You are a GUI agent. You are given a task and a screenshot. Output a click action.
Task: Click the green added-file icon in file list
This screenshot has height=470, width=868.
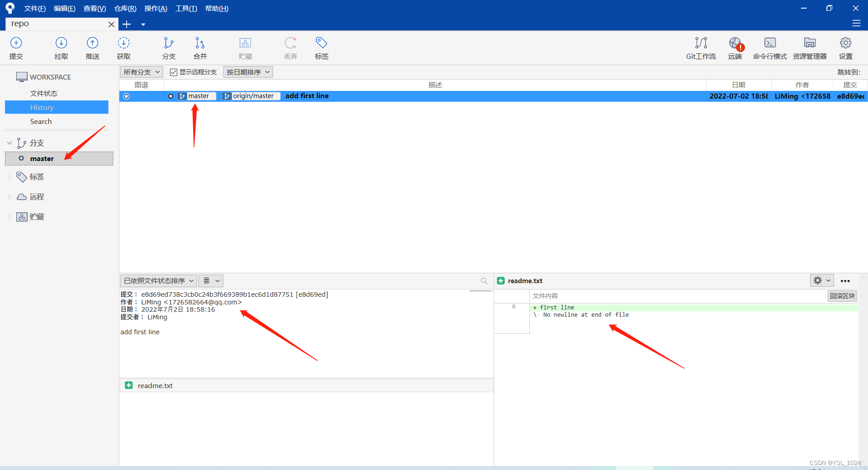click(x=129, y=385)
